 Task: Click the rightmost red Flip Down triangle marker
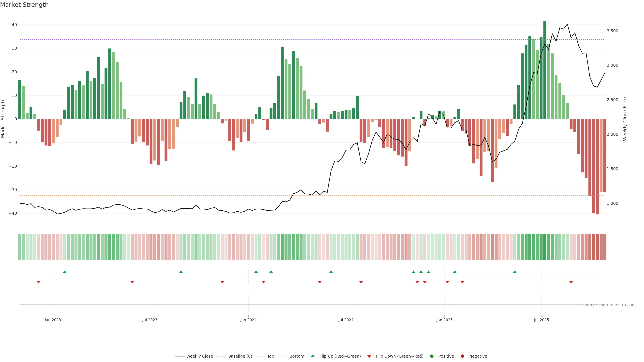tap(571, 282)
